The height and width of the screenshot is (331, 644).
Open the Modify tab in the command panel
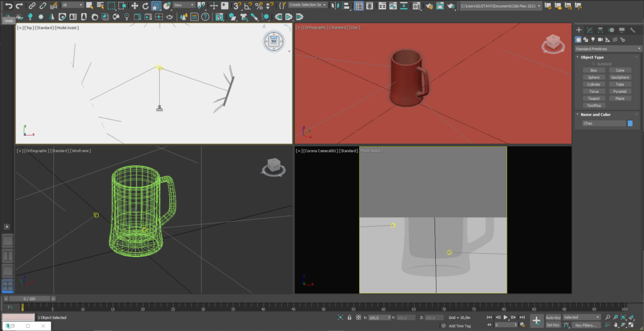(x=589, y=30)
